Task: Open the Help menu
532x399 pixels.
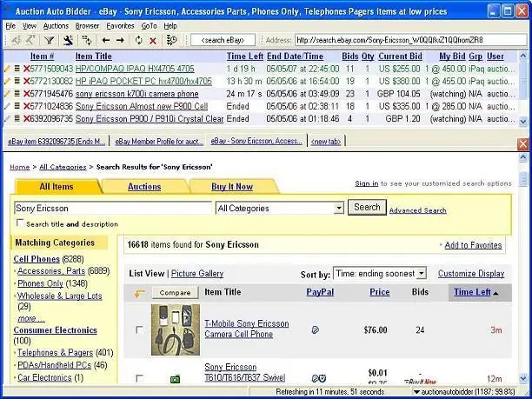Action: pos(170,26)
